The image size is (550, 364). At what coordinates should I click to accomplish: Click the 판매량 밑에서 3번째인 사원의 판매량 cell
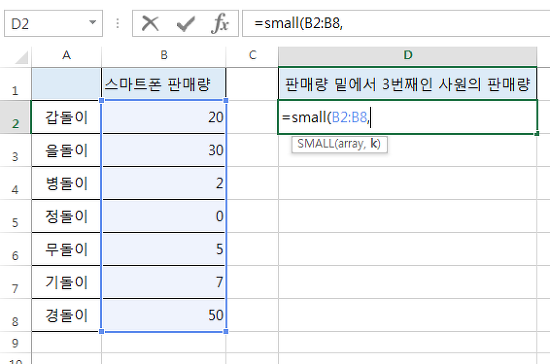[x=408, y=84]
